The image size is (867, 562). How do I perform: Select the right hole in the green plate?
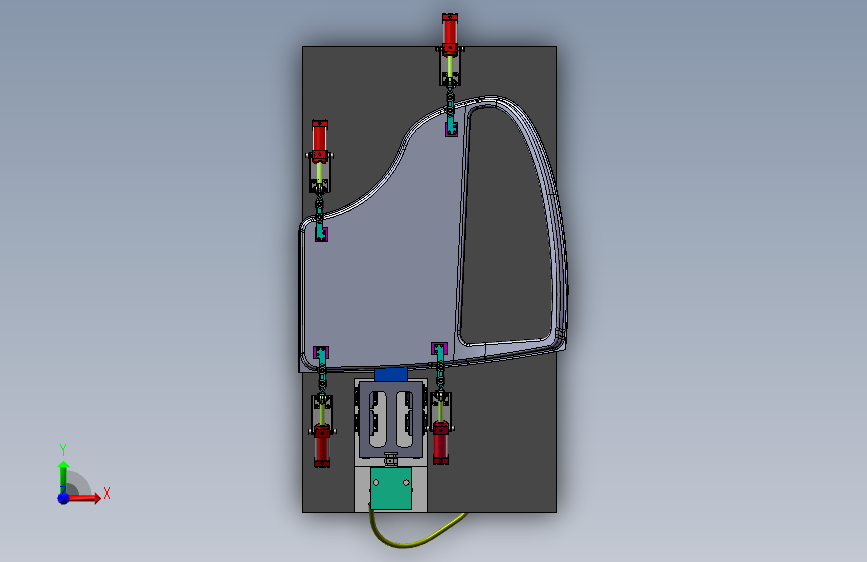click(x=406, y=483)
